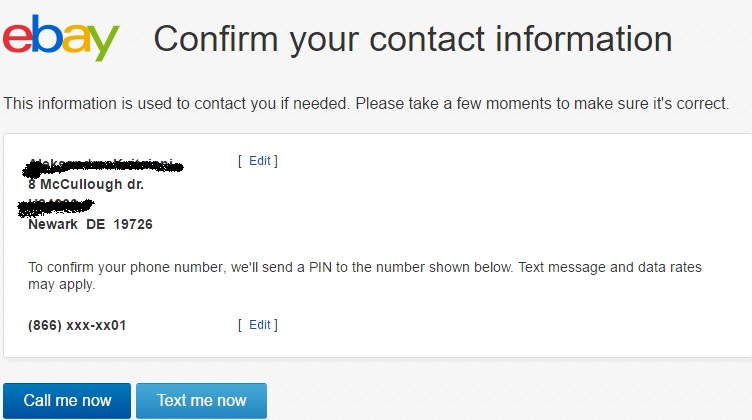Select the 'Confirm your contact information' heading
Screen dimensions: 752x420
413,40
